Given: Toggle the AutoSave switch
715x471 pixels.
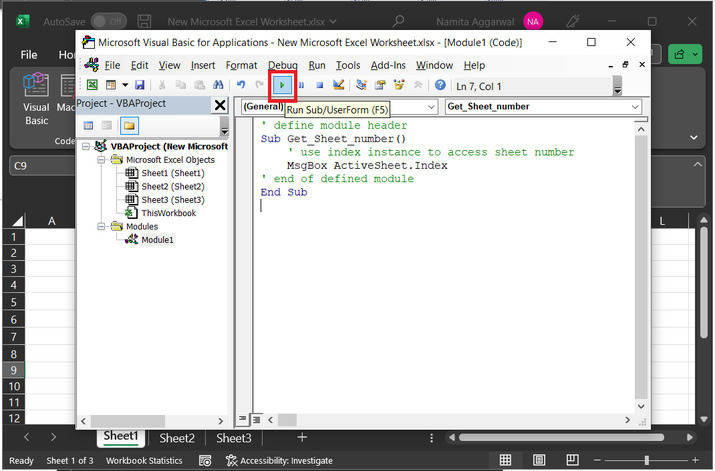Looking at the screenshot, I should [108, 21].
